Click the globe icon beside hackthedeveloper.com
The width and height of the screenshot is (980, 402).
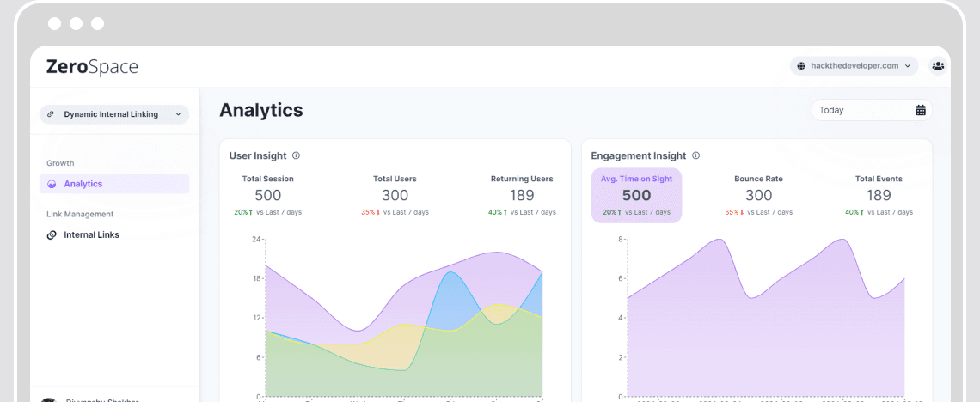point(802,65)
